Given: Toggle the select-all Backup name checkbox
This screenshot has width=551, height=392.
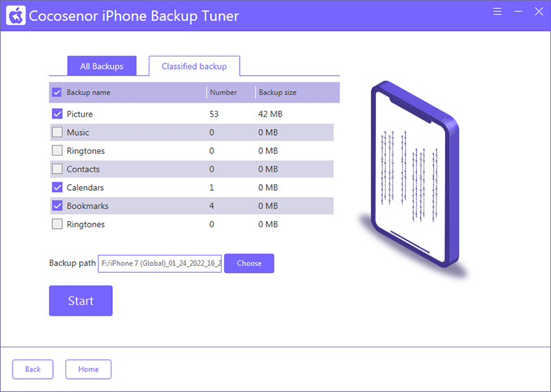Looking at the screenshot, I should click(x=56, y=92).
